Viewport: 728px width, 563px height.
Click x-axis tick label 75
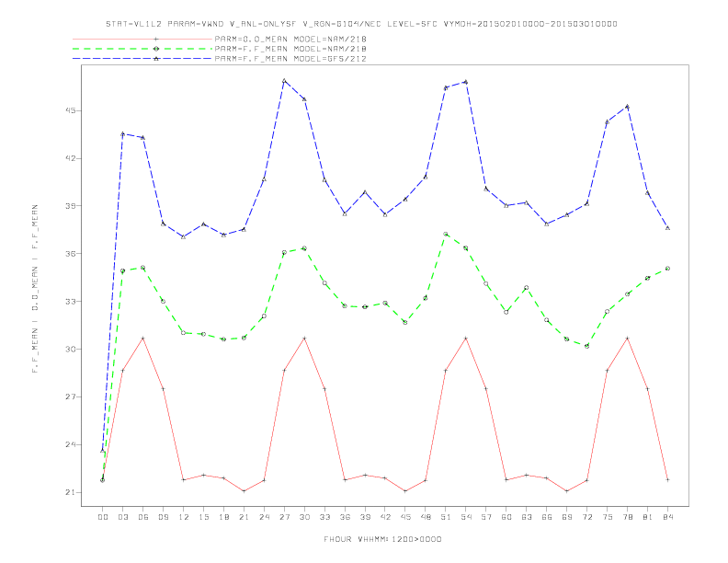click(x=608, y=517)
